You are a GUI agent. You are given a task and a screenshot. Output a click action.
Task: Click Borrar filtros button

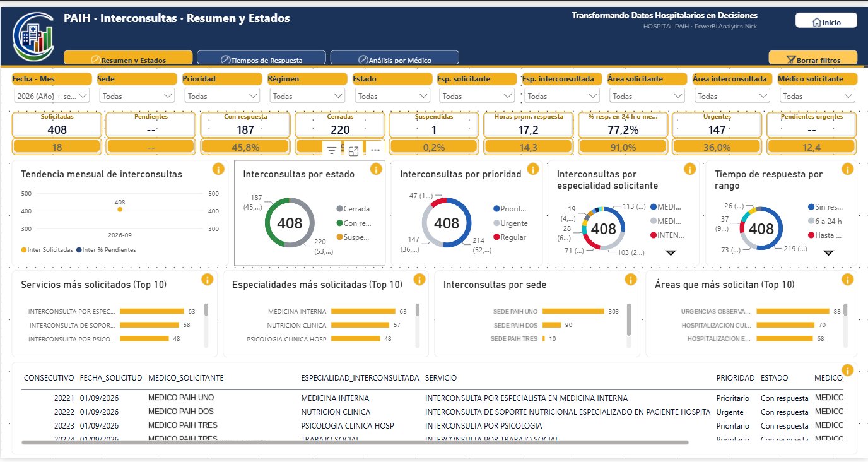click(x=813, y=58)
